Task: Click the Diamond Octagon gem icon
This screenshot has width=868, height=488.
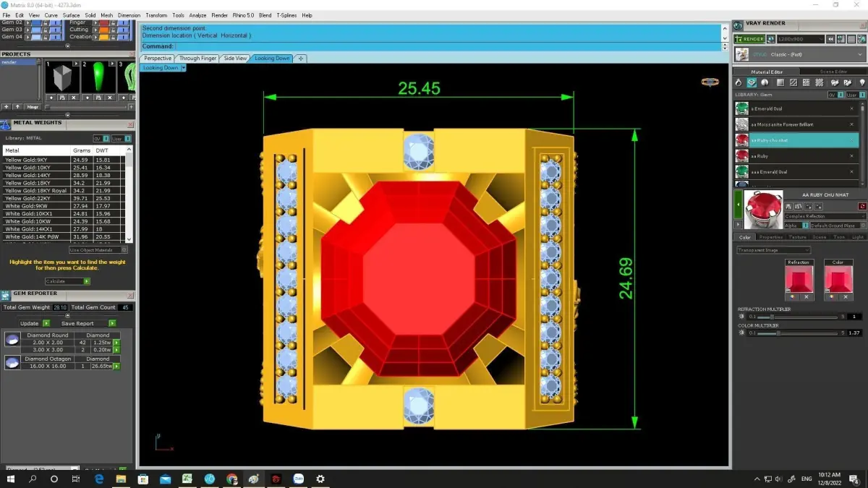Action: [12, 361]
